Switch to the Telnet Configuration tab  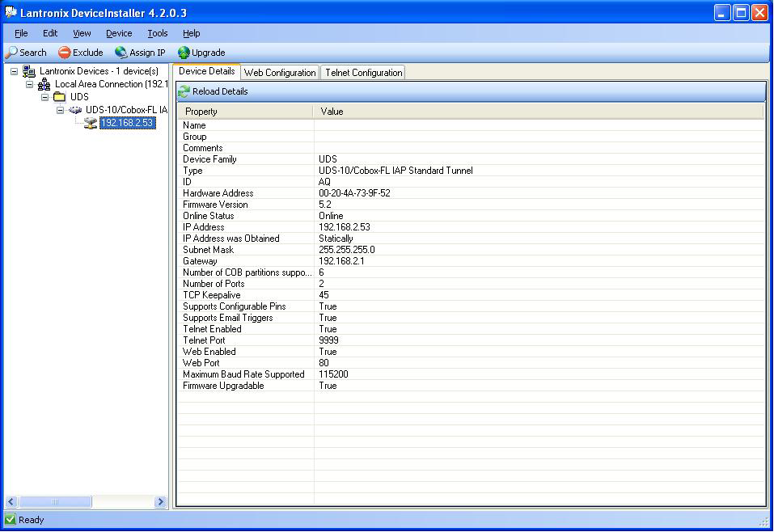coord(363,73)
